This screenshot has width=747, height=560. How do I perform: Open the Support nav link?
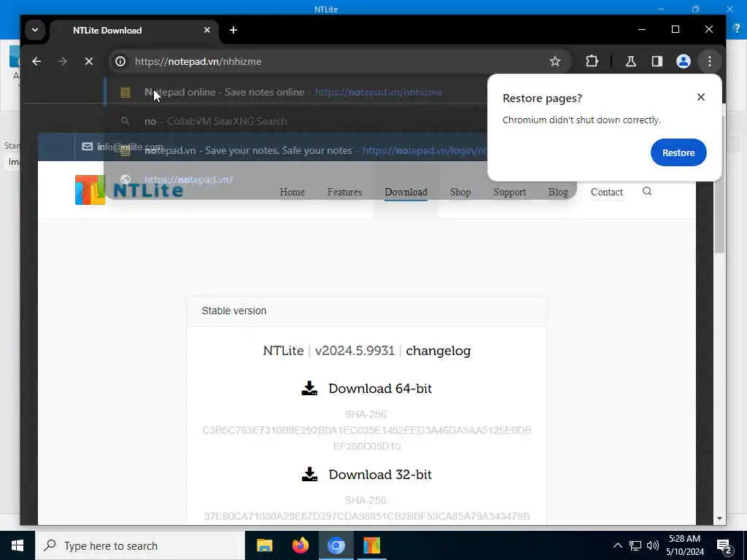[x=509, y=192]
